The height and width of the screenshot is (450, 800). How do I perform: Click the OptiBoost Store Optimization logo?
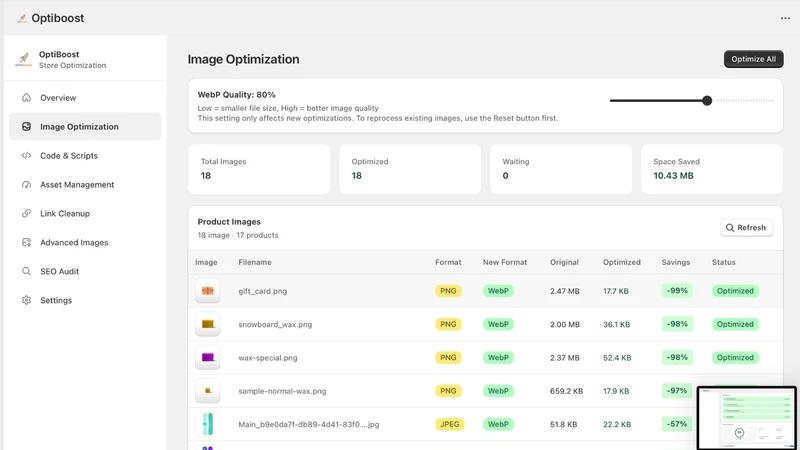click(23, 59)
